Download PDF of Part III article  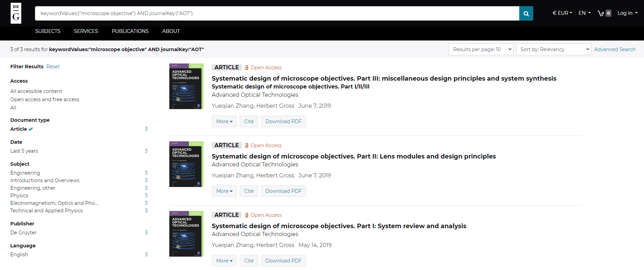click(x=283, y=121)
